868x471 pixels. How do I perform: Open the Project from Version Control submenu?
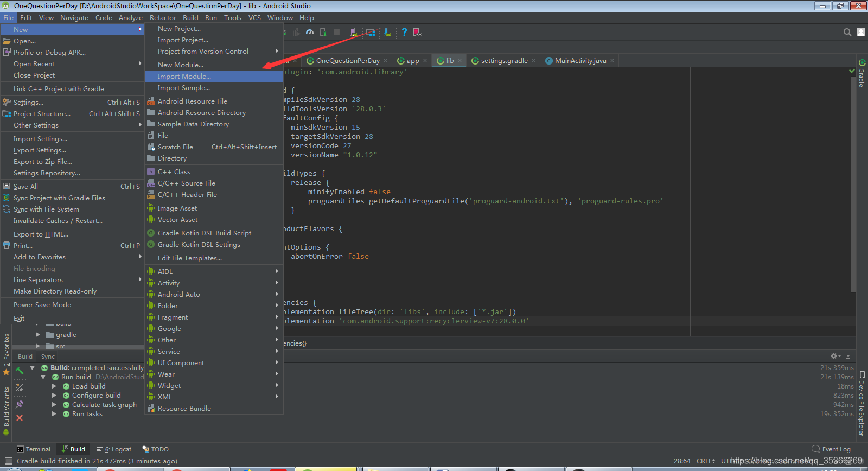tap(214, 52)
